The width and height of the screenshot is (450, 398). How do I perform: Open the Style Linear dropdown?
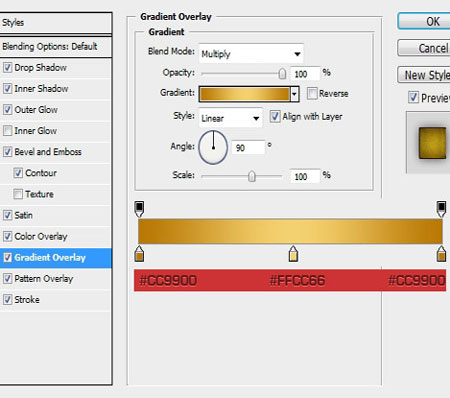[x=231, y=118]
